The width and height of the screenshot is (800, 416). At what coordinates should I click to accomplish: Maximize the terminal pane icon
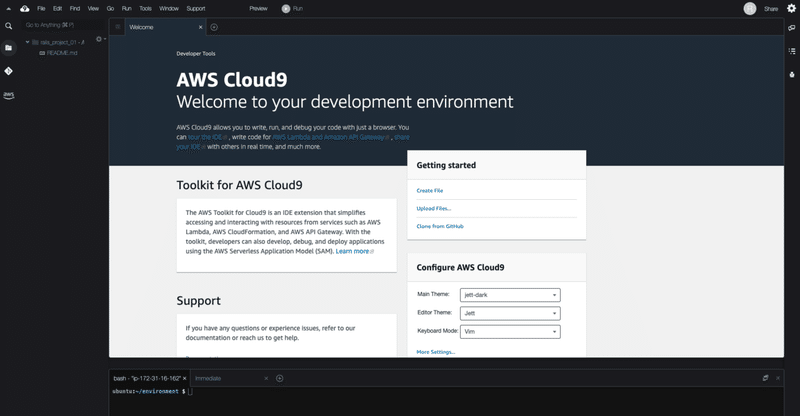click(765, 378)
